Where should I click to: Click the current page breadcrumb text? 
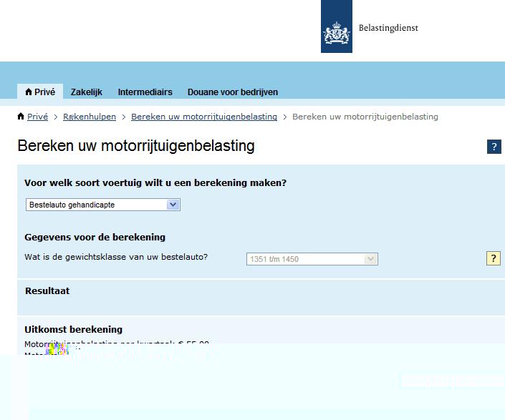(365, 117)
